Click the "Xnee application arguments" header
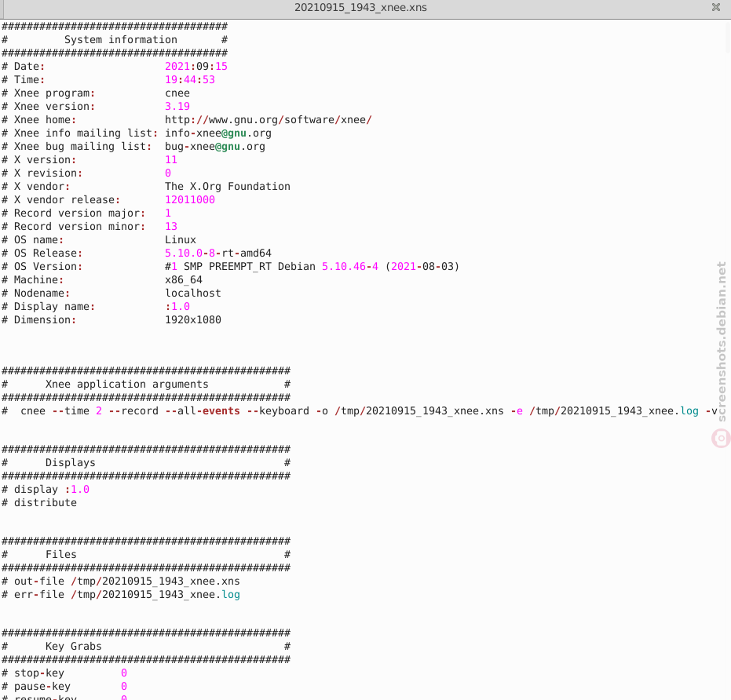This screenshot has width=731, height=700. (127, 384)
